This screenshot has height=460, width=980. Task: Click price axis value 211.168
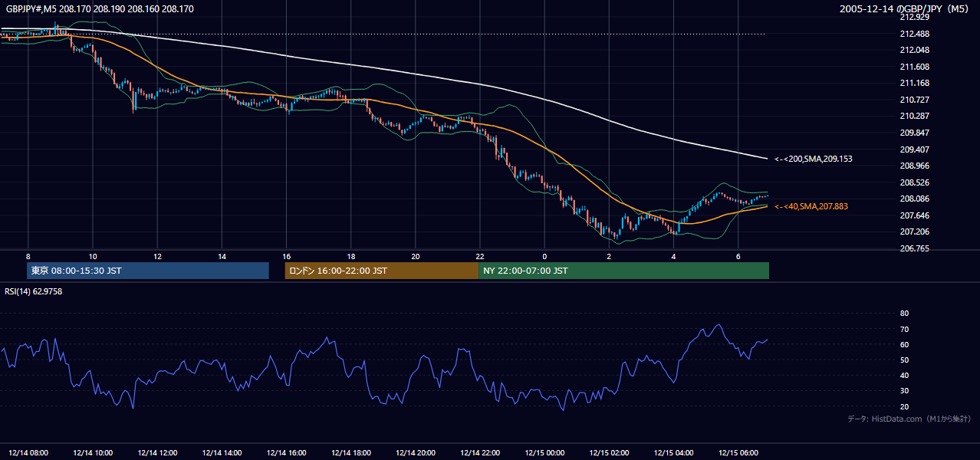tap(914, 84)
